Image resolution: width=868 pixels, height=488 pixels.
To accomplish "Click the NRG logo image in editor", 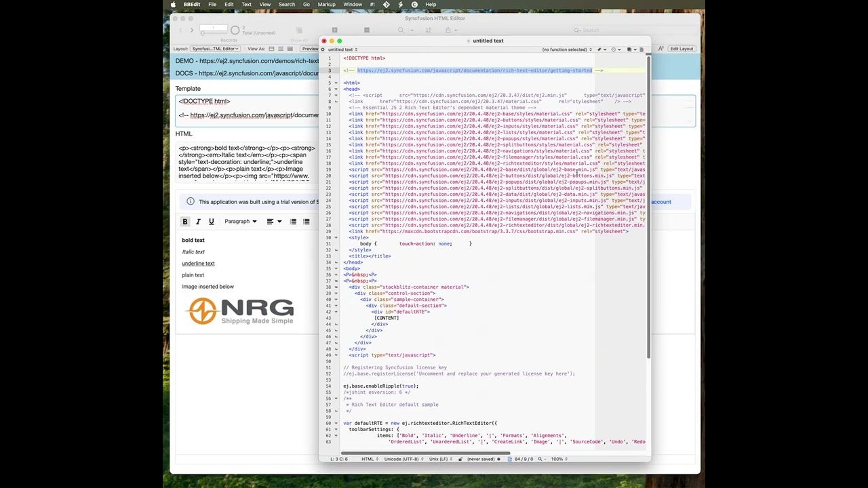I will (240, 311).
